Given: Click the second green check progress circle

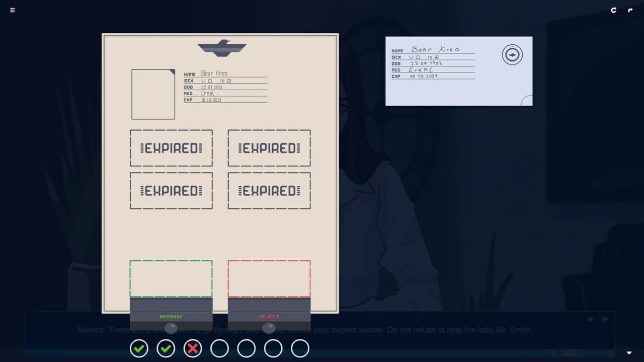Looking at the screenshot, I should click(166, 348).
